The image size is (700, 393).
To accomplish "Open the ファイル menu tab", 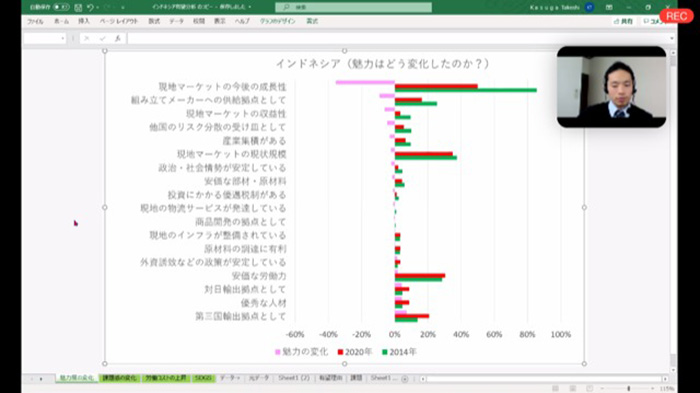I will (x=35, y=21).
